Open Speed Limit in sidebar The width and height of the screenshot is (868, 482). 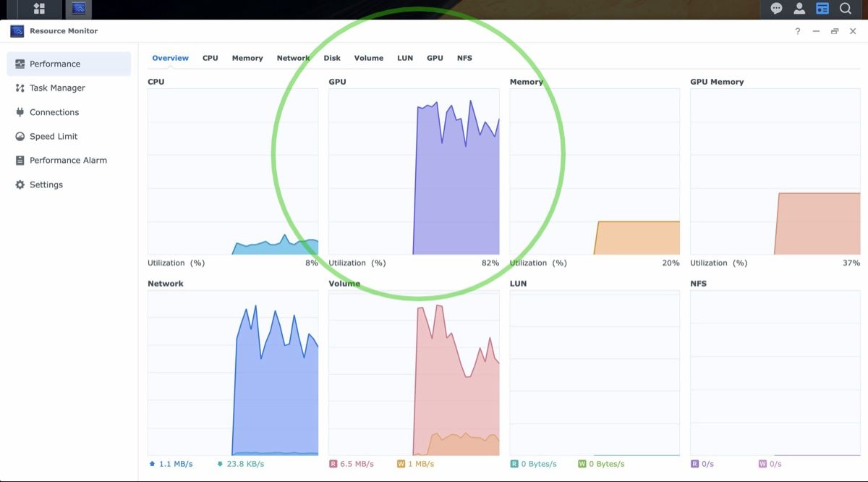69,136
